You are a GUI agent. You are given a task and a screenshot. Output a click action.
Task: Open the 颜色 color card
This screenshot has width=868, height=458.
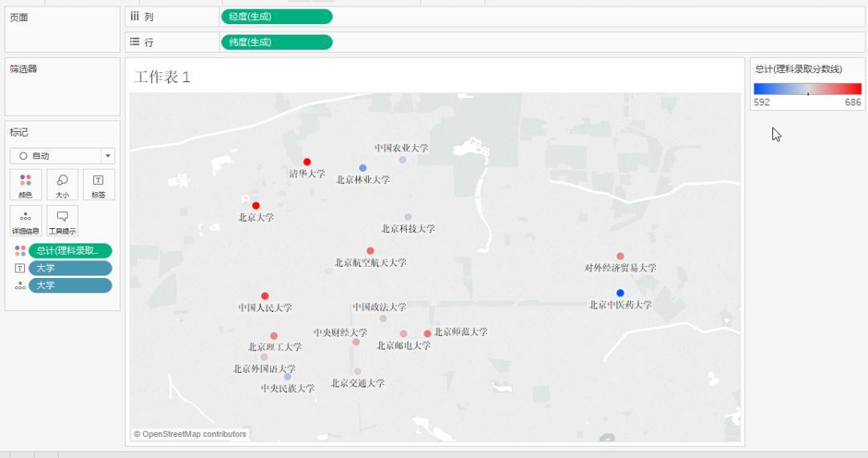(26, 185)
